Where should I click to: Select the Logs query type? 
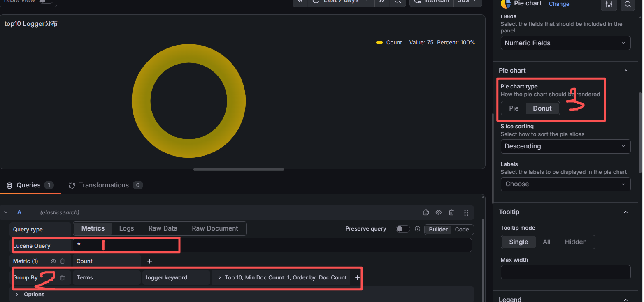click(x=126, y=228)
